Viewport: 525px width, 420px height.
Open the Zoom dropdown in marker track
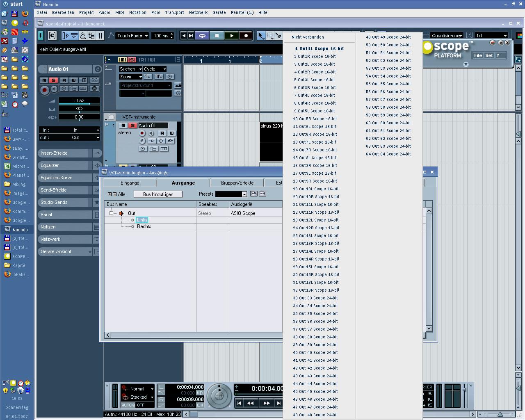[x=130, y=77]
